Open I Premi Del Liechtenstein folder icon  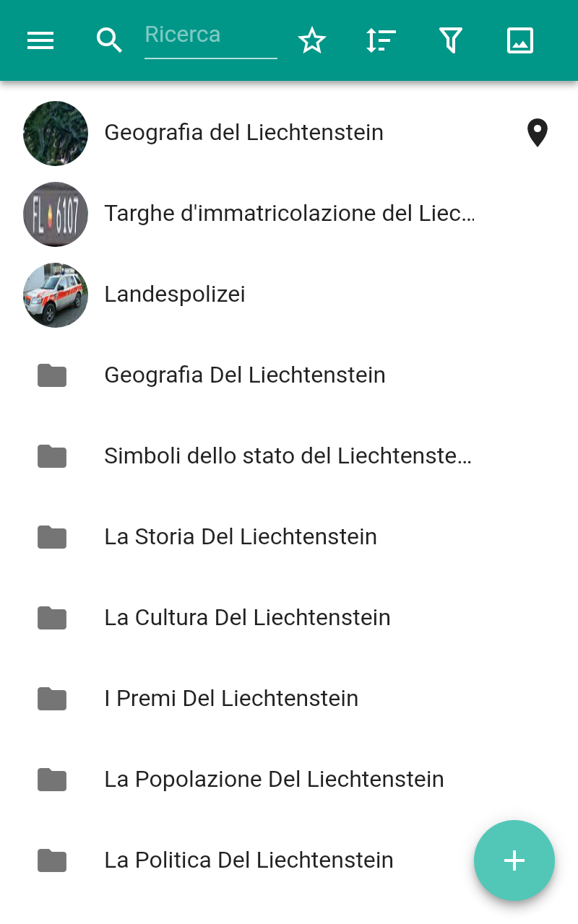pos(52,699)
